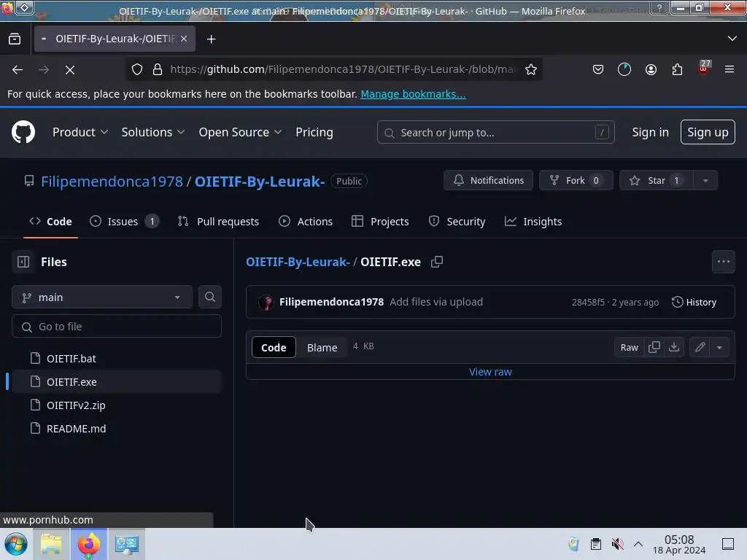The width and height of the screenshot is (747, 560).
Task: Bookmark this page with star icon
Action: (x=531, y=69)
